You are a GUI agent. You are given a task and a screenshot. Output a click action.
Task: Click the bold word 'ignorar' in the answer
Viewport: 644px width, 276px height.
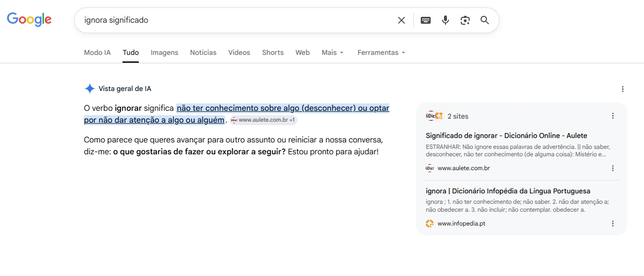pos(128,108)
